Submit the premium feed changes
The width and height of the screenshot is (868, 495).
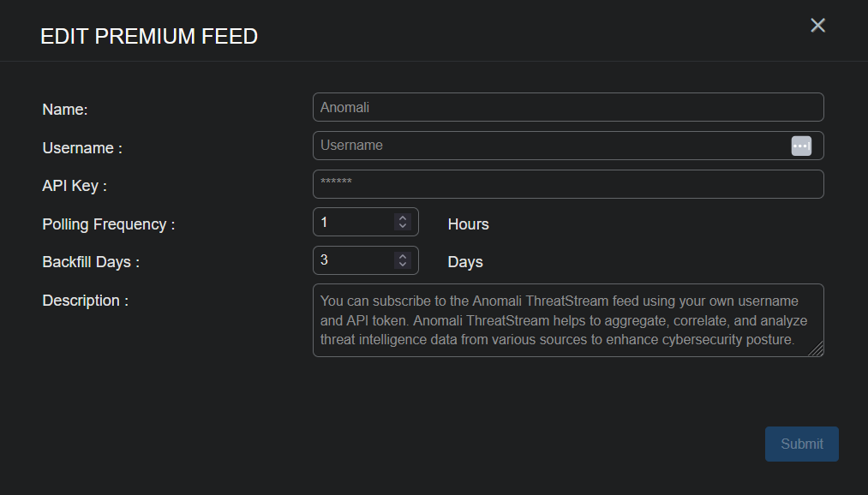(x=801, y=444)
